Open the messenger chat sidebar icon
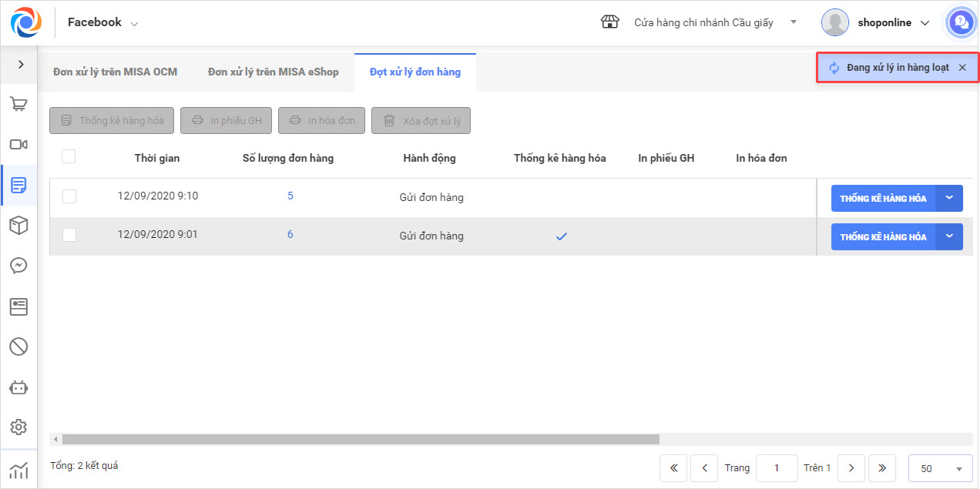980x489 pixels. coord(18,266)
